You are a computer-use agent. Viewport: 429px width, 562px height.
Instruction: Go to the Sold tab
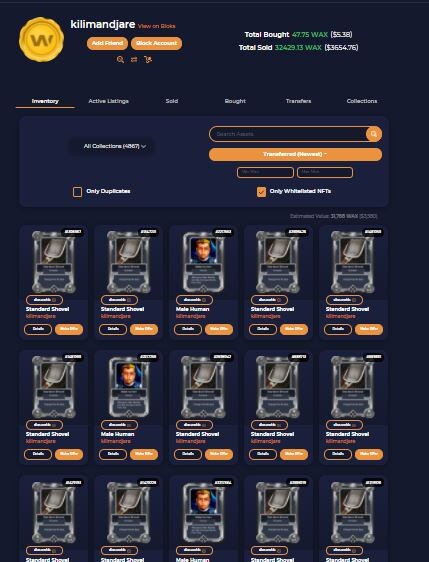tap(172, 101)
